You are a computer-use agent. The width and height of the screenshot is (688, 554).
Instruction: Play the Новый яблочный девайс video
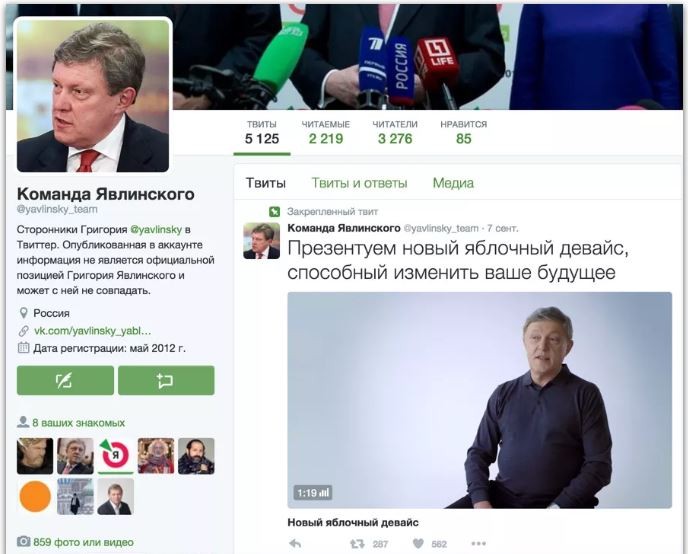(x=480, y=400)
